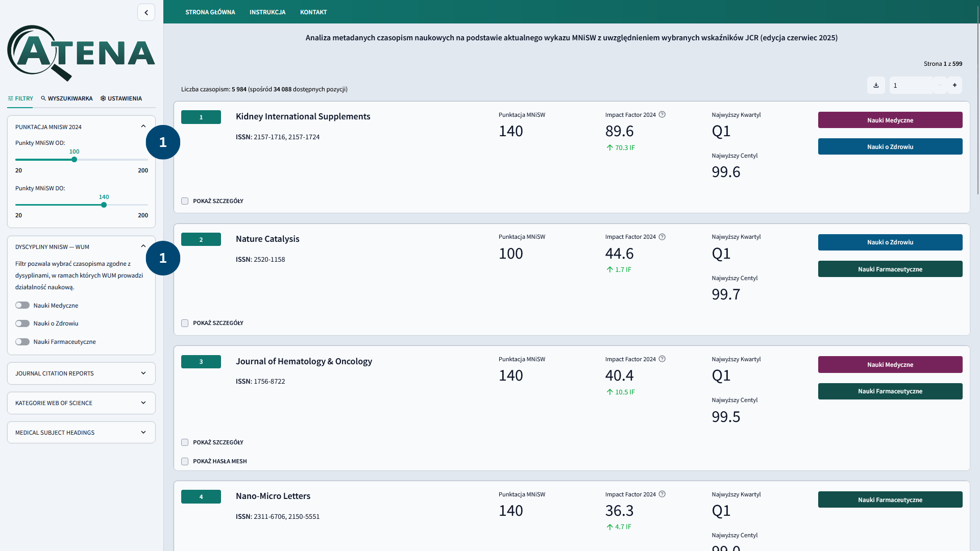Click the title Journal of Hematology & Oncology

point(304,361)
